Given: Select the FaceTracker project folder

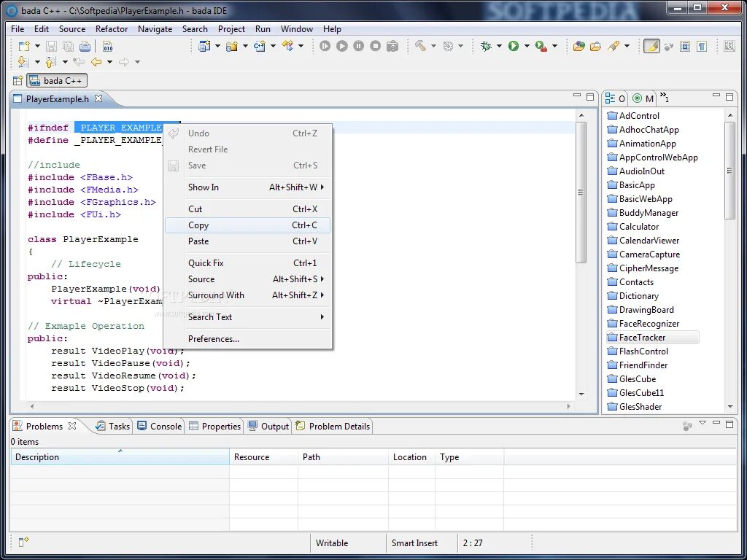Looking at the screenshot, I should 652,337.
